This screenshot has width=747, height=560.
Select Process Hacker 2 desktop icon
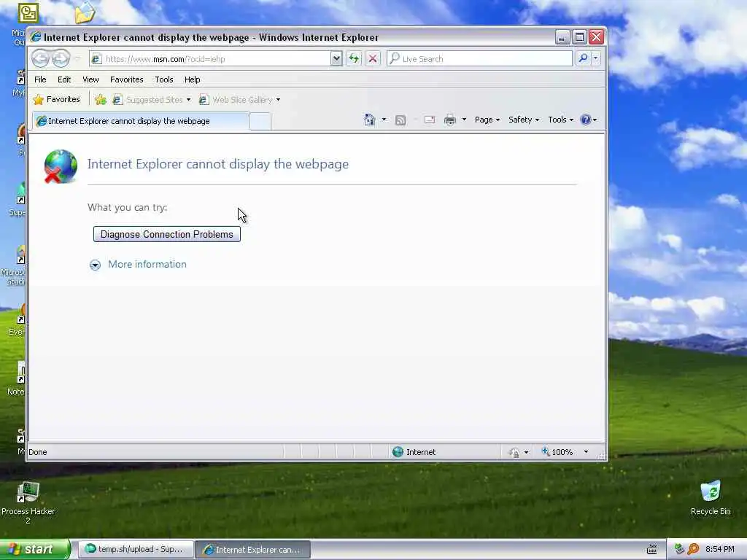tap(28, 502)
